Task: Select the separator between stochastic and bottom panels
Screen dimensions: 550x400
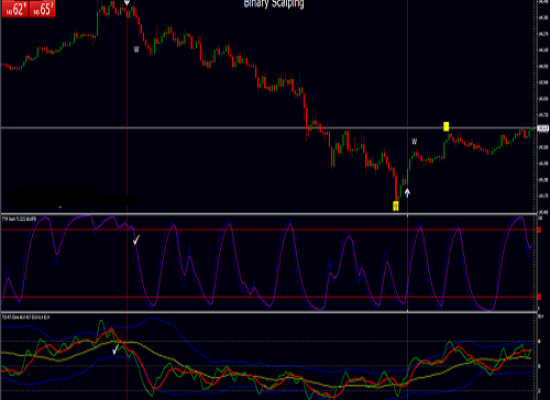Action: tap(269, 312)
